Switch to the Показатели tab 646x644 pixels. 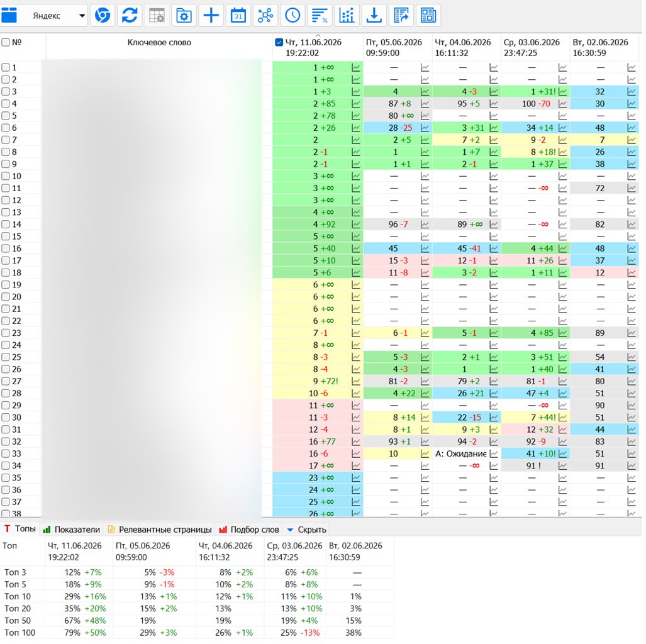72,530
